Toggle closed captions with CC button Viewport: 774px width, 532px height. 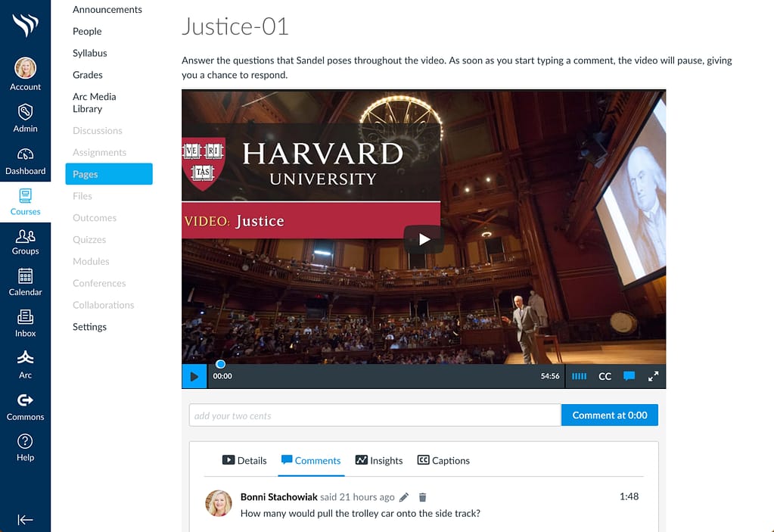click(605, 376)
